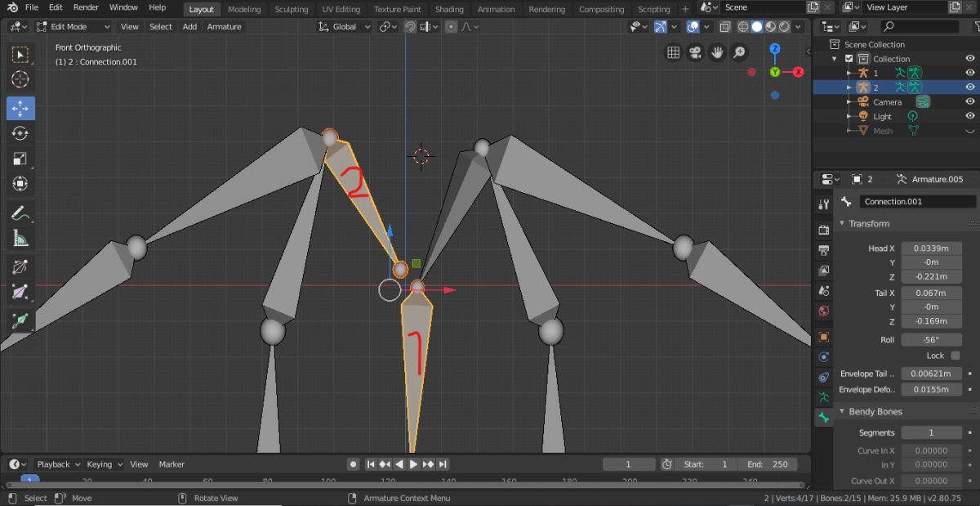
Task: Select the Scale tool
Action: tap(20, 159)
